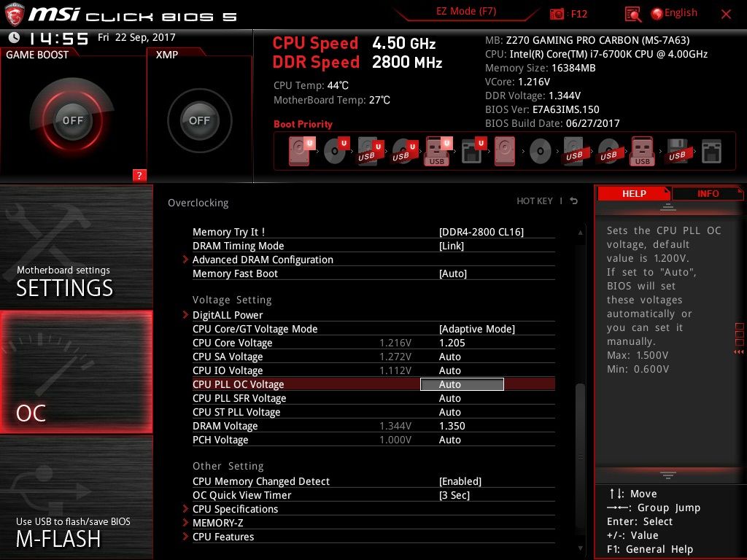Click the globe language icon
The height and width of the screenshot is (560, 747).
(x=657, y=14)
